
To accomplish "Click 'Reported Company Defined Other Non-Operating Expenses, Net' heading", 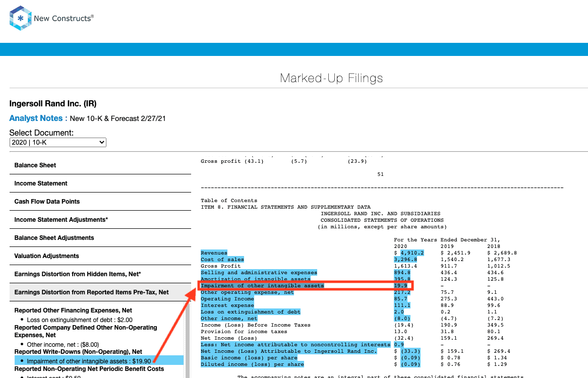I will pyautogui.click(x=86, y=331).
